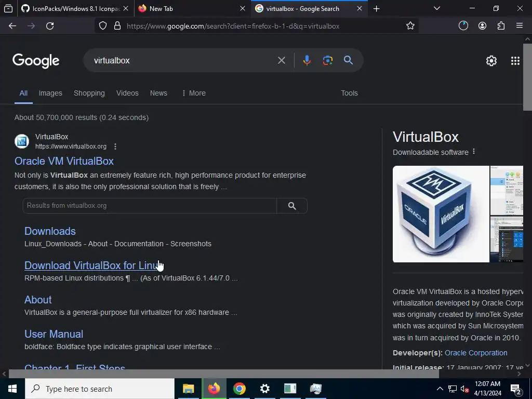The height and width of the screenshot is (399, 532).
Task: Open the Firefox account profile icon
Action: 482,26
